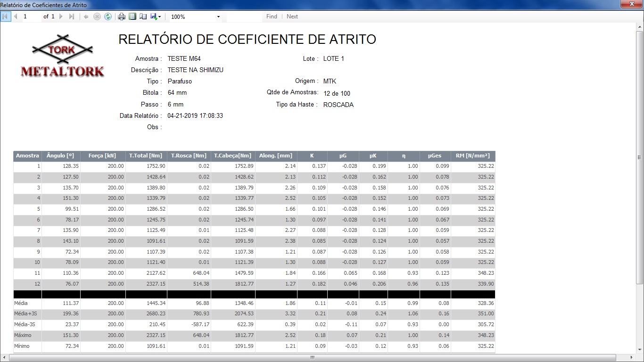Click the 12 de 100 quantity

pos(337,93)
